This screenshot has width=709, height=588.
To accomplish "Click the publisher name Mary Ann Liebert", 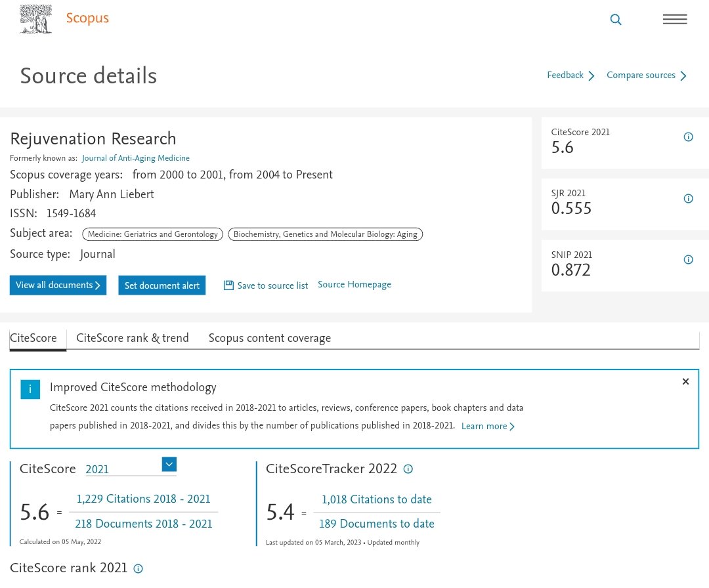I will (x=112, y=194).
